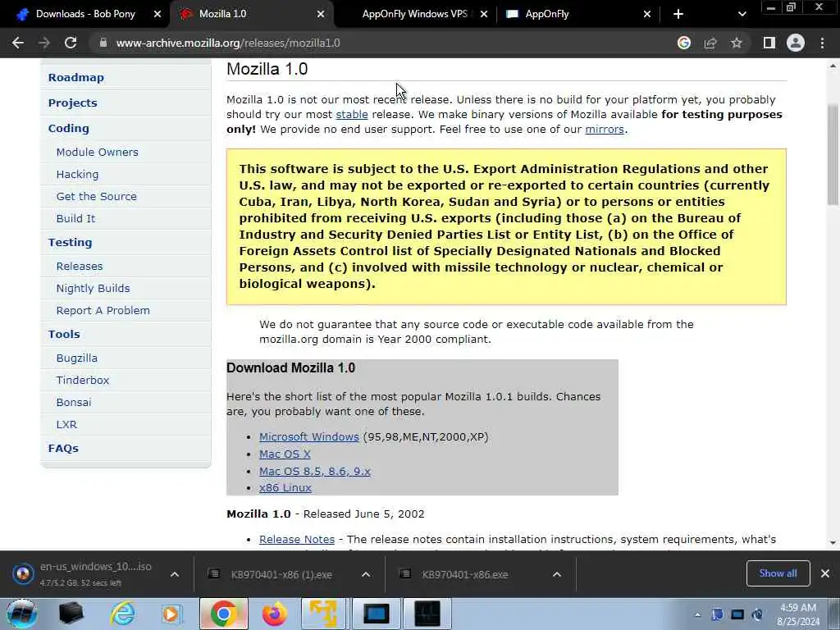Reload the Mozilla 1.0 page
The image size is (840, 630).
click(x=71, y=43)
